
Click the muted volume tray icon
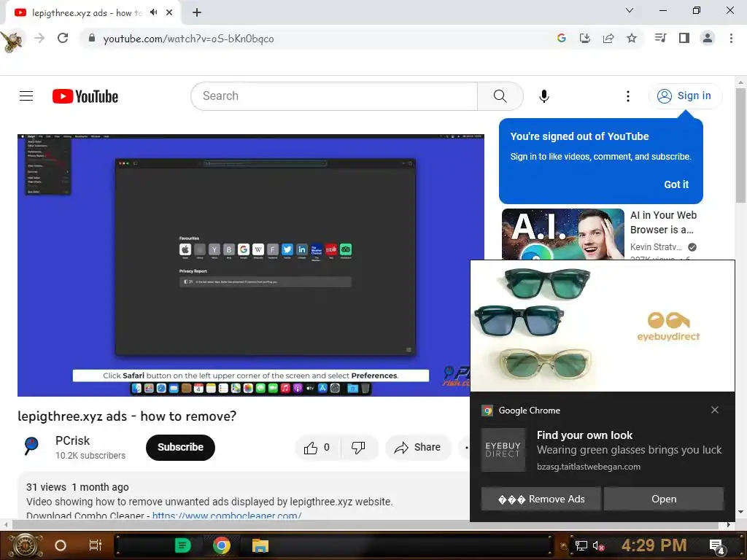pos(598,545)
